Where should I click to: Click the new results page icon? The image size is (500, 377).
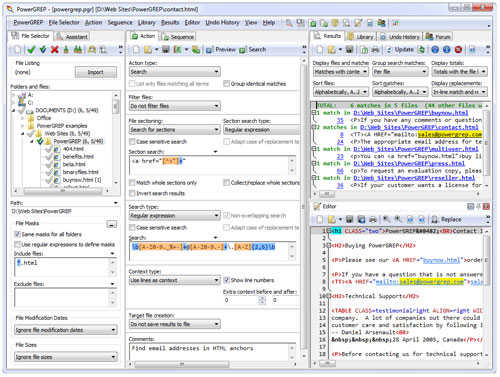(x=320, y=50)
